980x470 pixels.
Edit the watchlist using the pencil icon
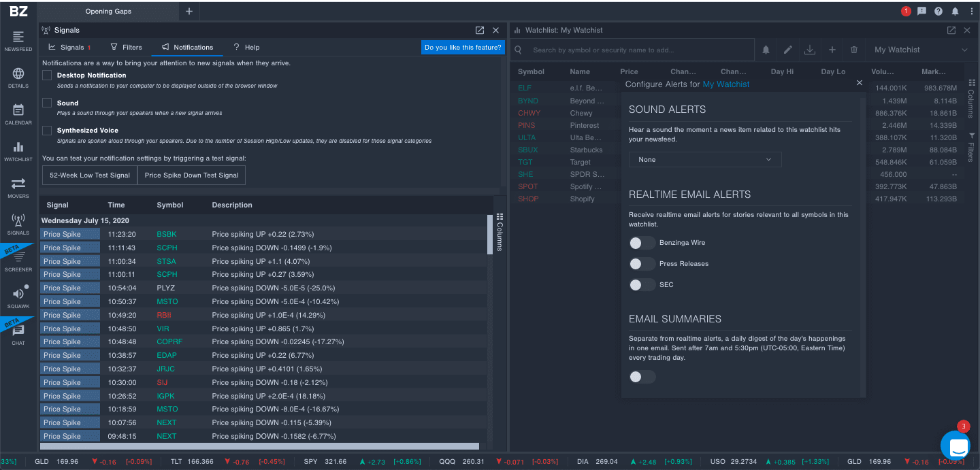(787, 50)
